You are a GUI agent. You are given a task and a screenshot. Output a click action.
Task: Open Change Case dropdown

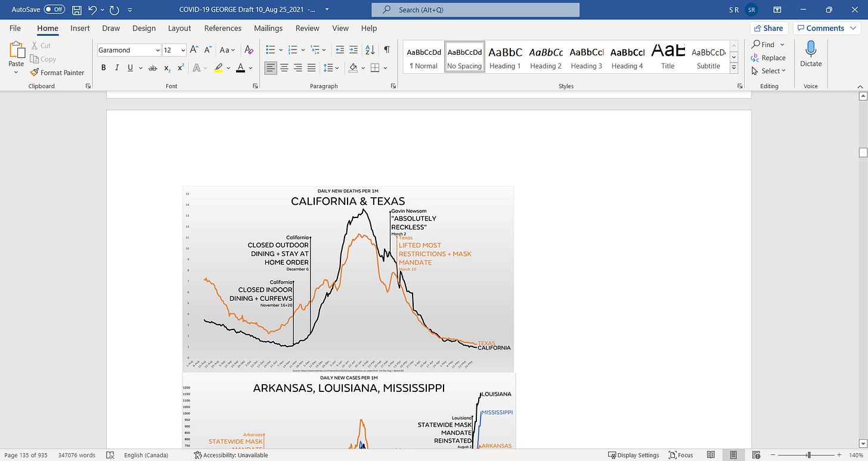click(228, 50)
